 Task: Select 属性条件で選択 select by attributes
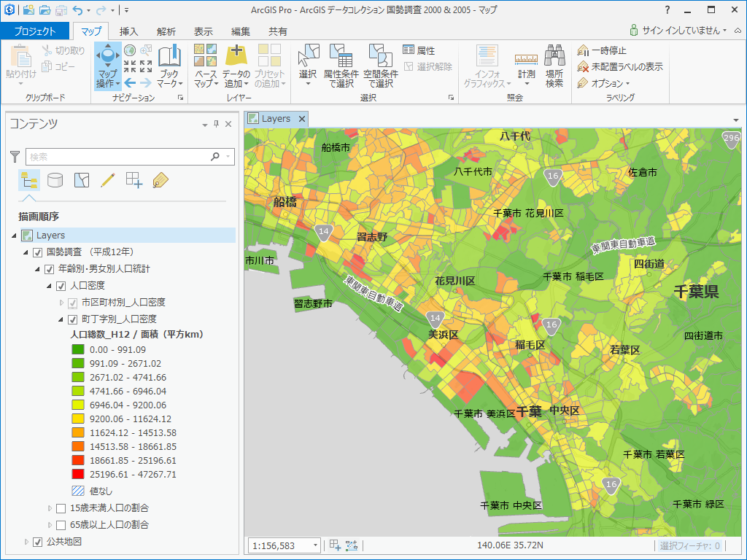(341, 60)
